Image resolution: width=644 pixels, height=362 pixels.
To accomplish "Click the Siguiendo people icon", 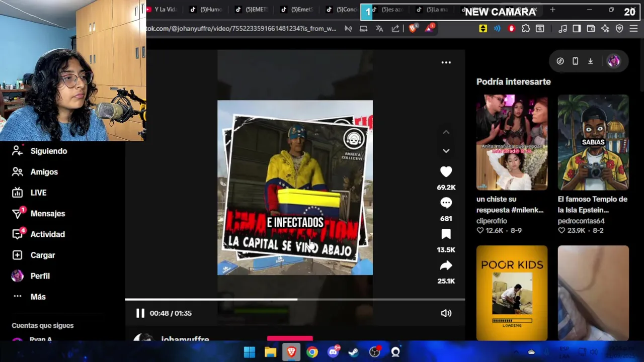I will click(17, 151).
